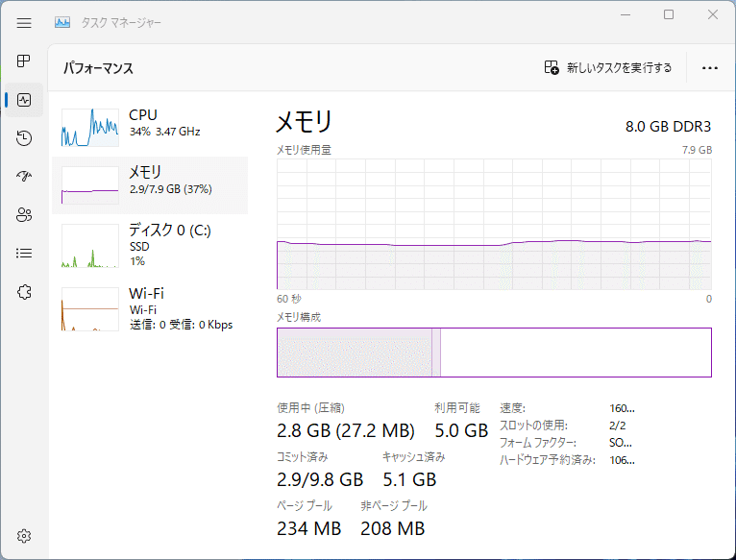Screen dimensions: 736x560
Task: Click the フォーム ファクター: label
Action: tap(537, 443)
